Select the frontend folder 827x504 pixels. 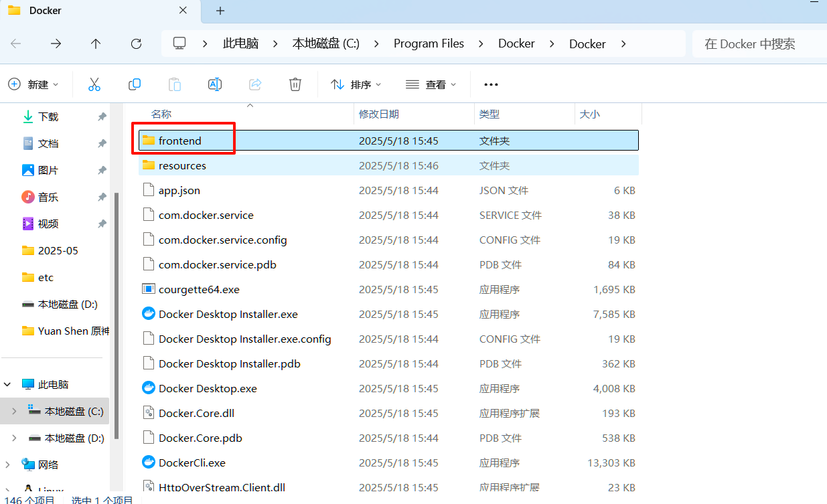388,141
